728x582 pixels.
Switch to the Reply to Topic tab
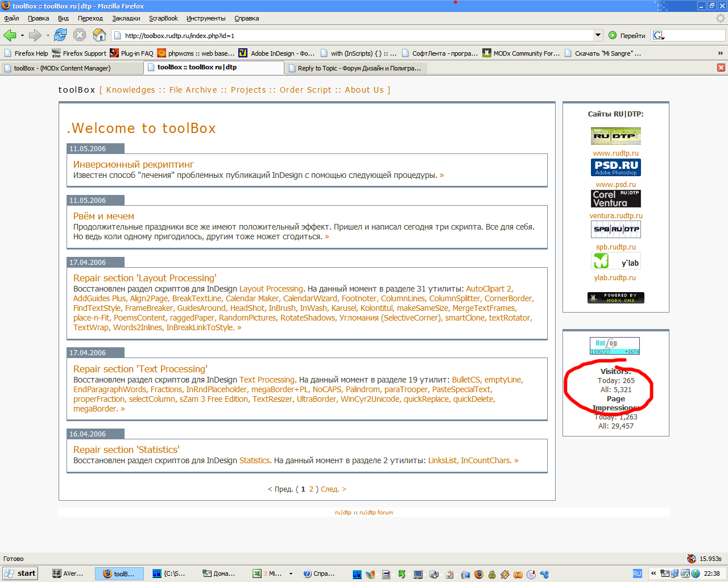(x=355, y=68)
